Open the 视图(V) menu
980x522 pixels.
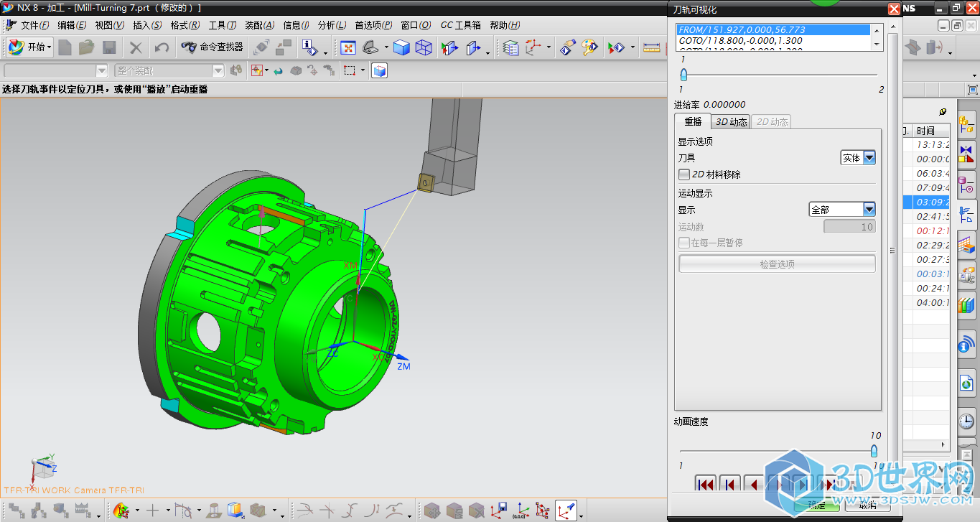point(109,25)
